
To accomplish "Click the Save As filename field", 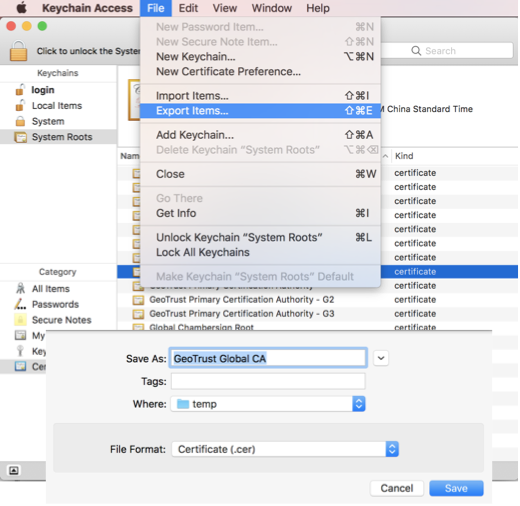I will click(x=268, y=358).
